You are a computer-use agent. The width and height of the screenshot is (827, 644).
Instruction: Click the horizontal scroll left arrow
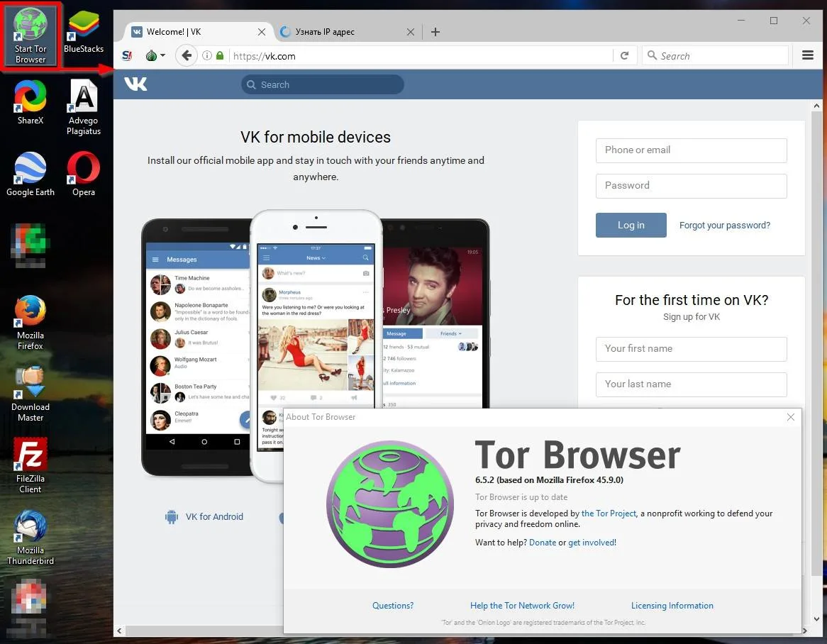119,631
